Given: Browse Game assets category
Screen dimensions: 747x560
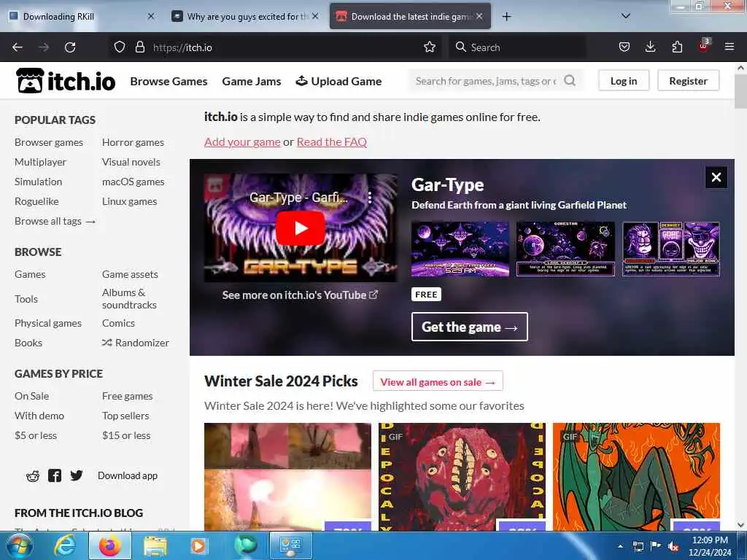Looking at the screenshot, I should [x=130, y=274].
